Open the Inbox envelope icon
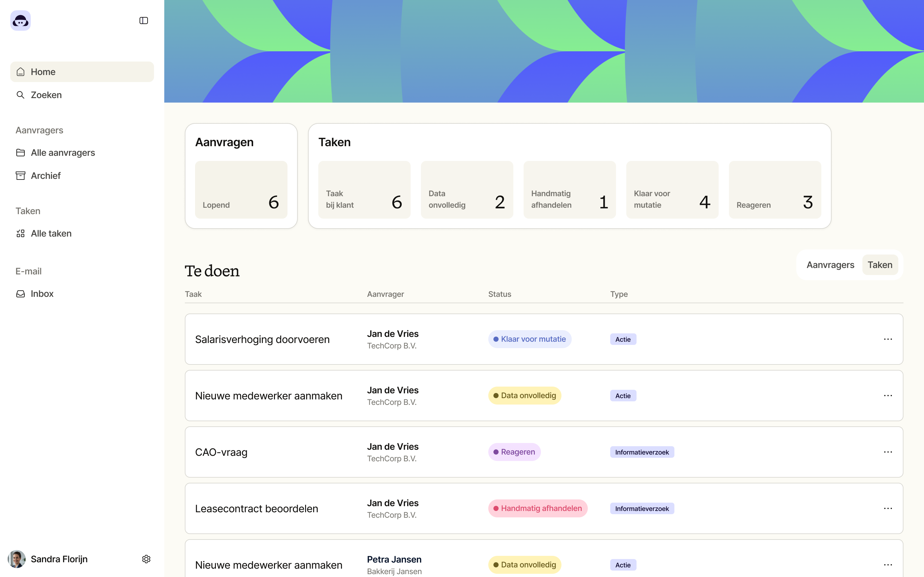Screen dimensions: 924x577 (x=21, y=293)
